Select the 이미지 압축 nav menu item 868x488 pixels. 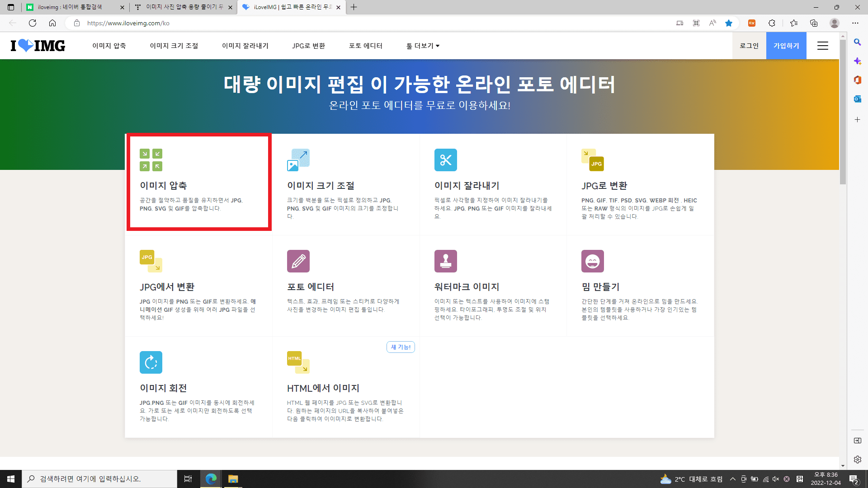tap(109, 46)
